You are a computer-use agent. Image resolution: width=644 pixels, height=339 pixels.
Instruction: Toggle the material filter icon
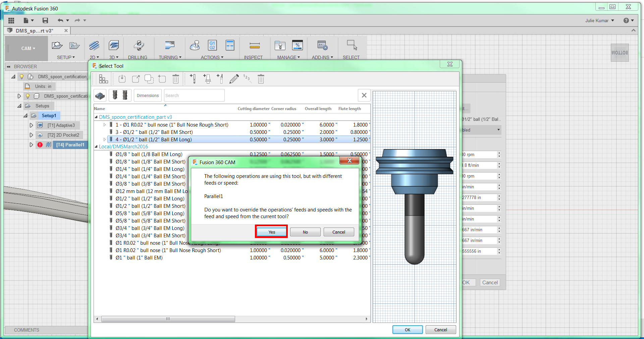tap(100, 95)
